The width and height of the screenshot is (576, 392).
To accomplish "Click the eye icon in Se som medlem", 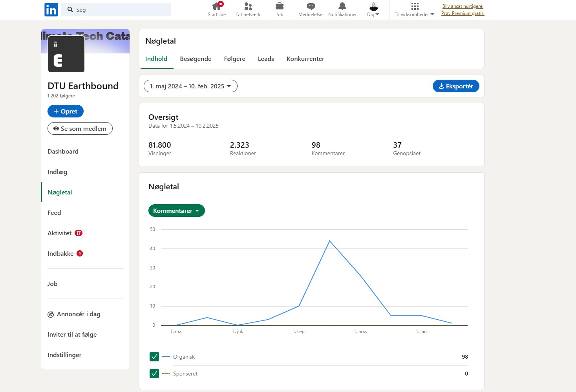I will [56, 128].
